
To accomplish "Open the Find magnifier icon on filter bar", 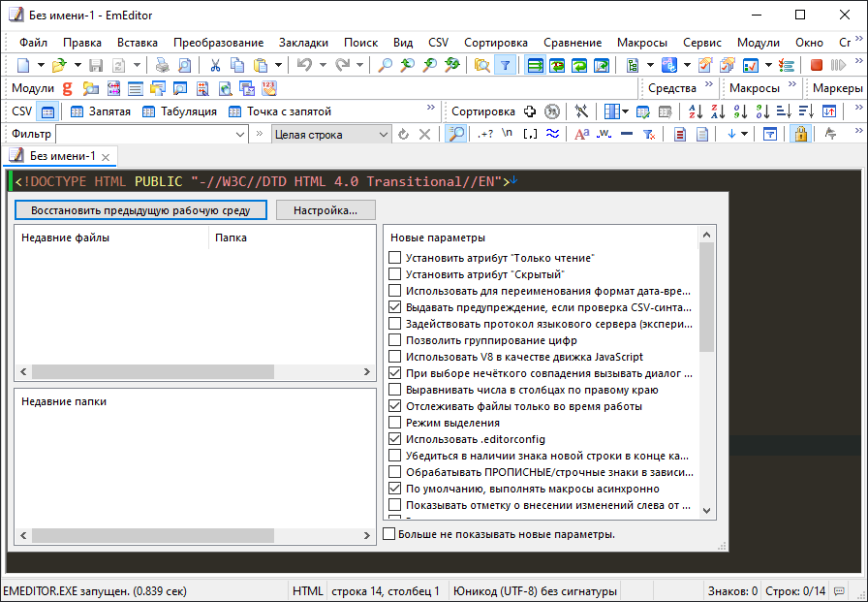I will (455, 133).
